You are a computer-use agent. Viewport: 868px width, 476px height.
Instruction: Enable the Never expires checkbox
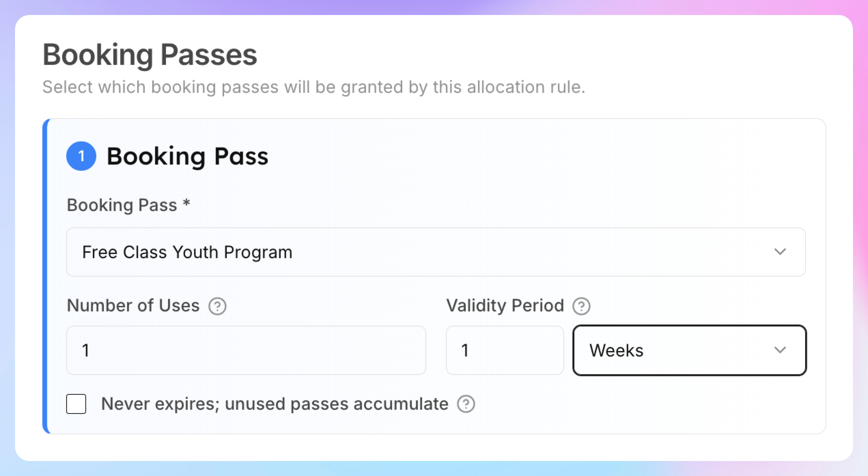76,404
